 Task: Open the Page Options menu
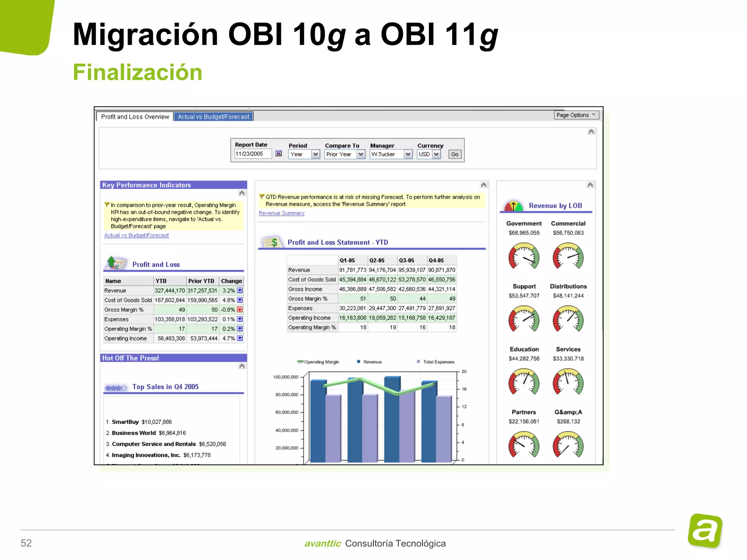point(576,115)
